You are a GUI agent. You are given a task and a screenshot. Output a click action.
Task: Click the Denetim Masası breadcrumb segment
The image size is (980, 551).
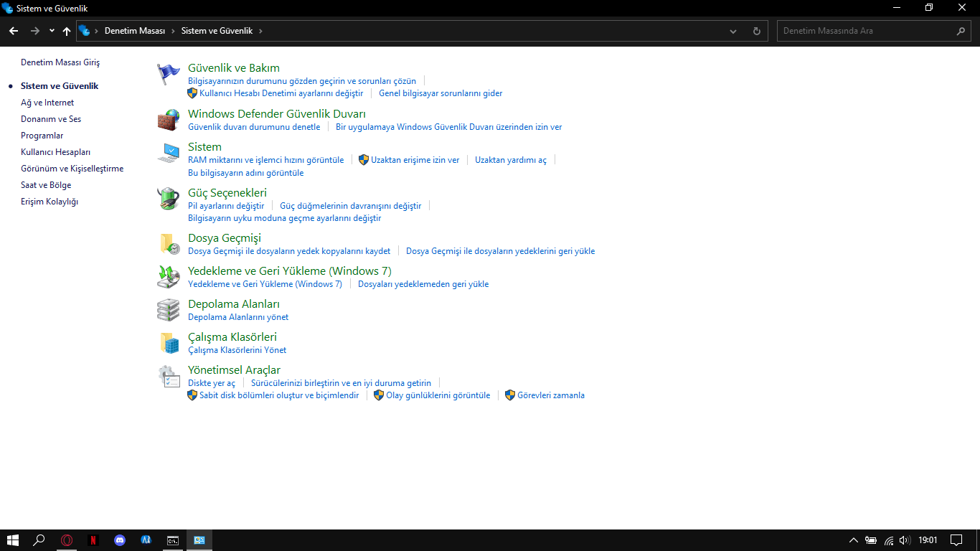pos(135,31)
